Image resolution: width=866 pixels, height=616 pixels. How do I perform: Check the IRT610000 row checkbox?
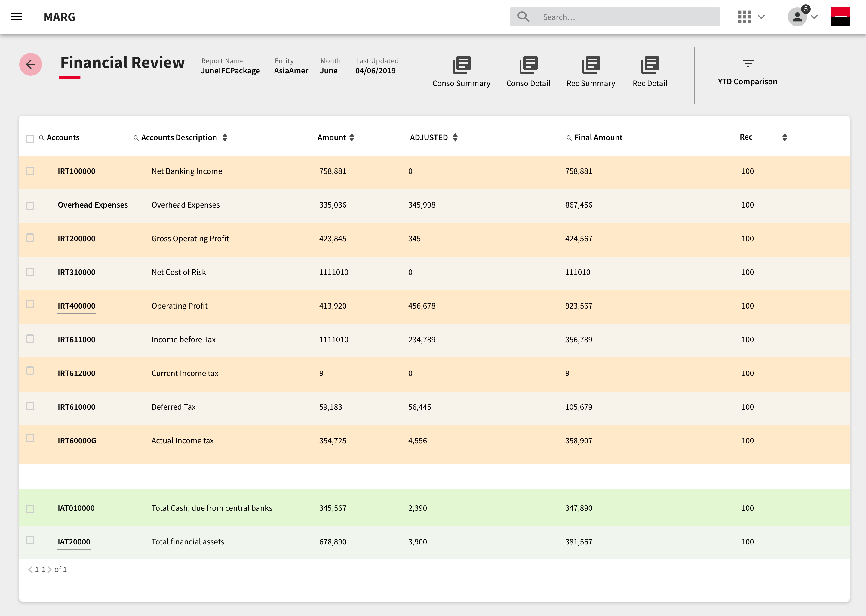30,406
